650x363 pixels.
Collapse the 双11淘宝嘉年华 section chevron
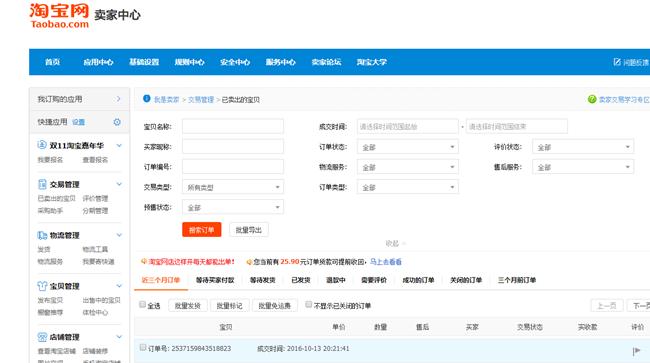119,145
